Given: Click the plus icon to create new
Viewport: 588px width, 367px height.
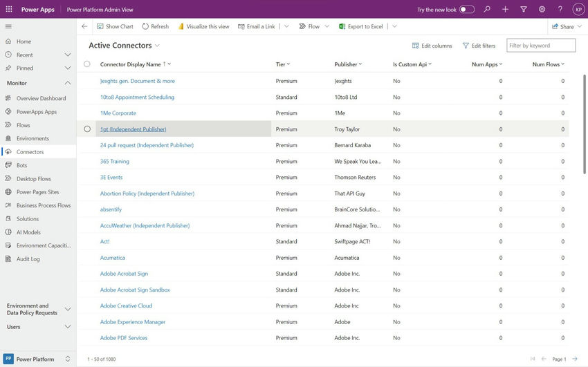Looking at the screenshot, I should (x=505, y=10).
